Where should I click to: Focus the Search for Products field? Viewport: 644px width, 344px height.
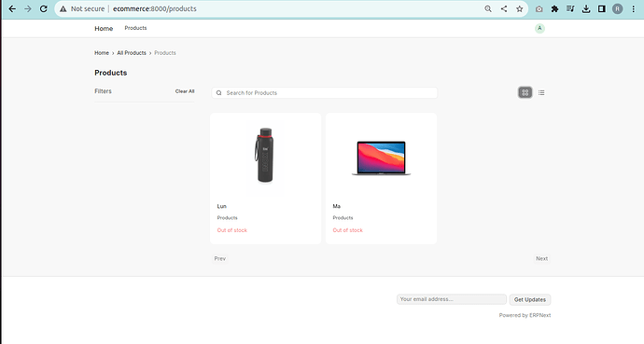click(x=325, y=92)
